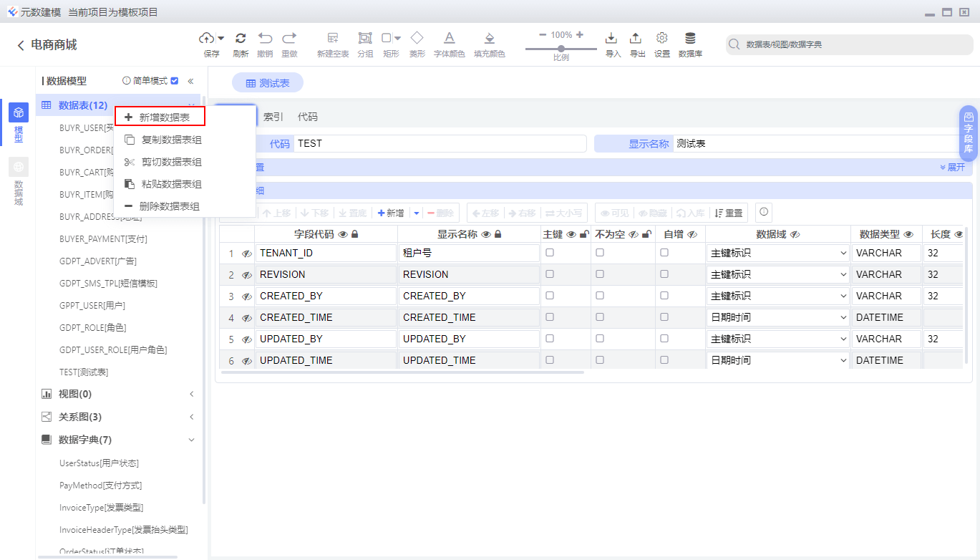Viewport: 980px width, 560px height.
Task: Expand the 视图(0) tree section
Action: click(x=191, y=394)
